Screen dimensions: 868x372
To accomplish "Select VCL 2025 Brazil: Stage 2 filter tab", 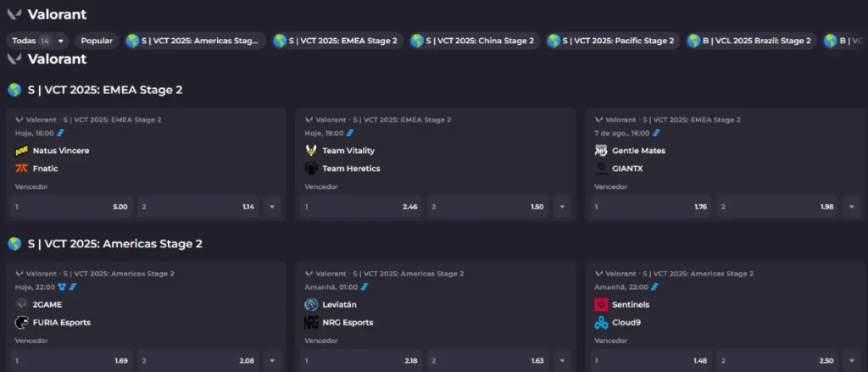I will (x=751, y=41).
